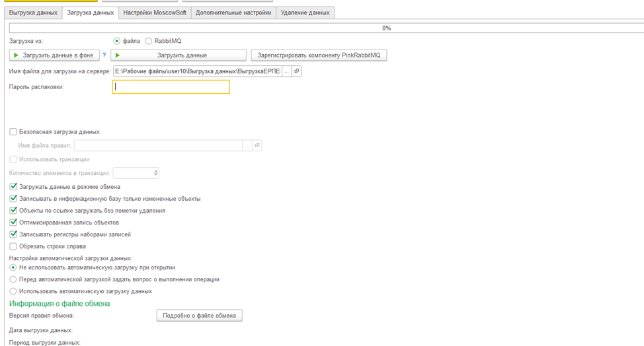Uncheck "Загружать данные в режиме обмена"
The width and height of the screenshot is (644, 346).
pyautogui.click(x=13, y=187)
